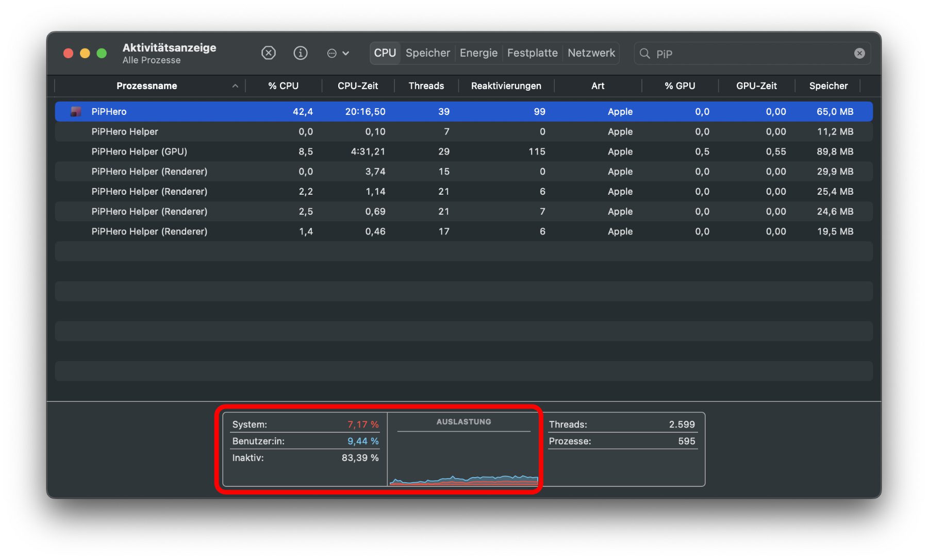Open the ellipsis more-options dropdown
The image size is (928, 560).
pyautogui.click(x=338, y=53)
